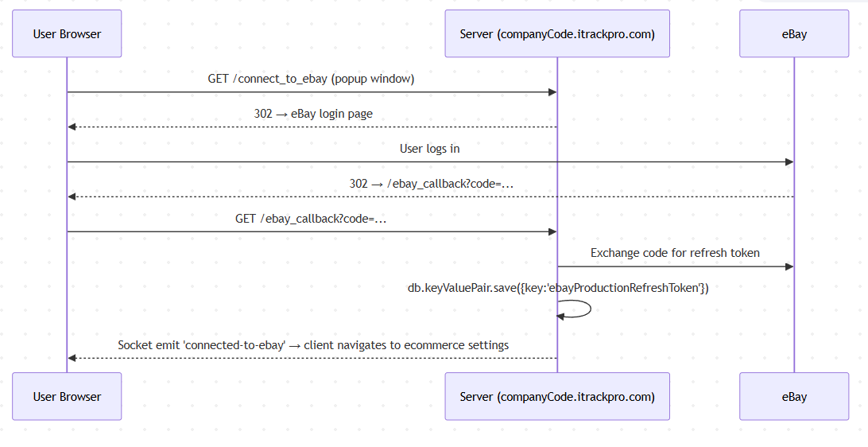The image size is (868, 447).
Task: Click arrowhead of the 'User logs in' arrow
Action: point(789,162)
